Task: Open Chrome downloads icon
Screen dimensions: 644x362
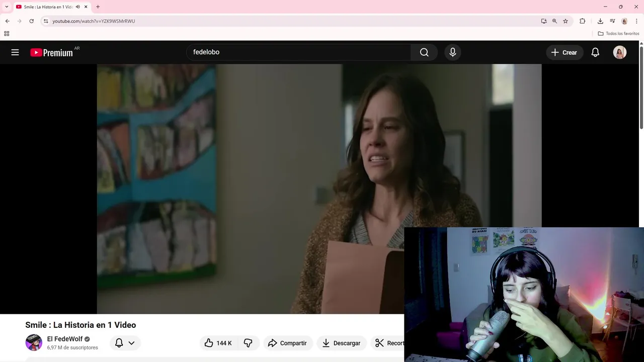Action: 600,21
